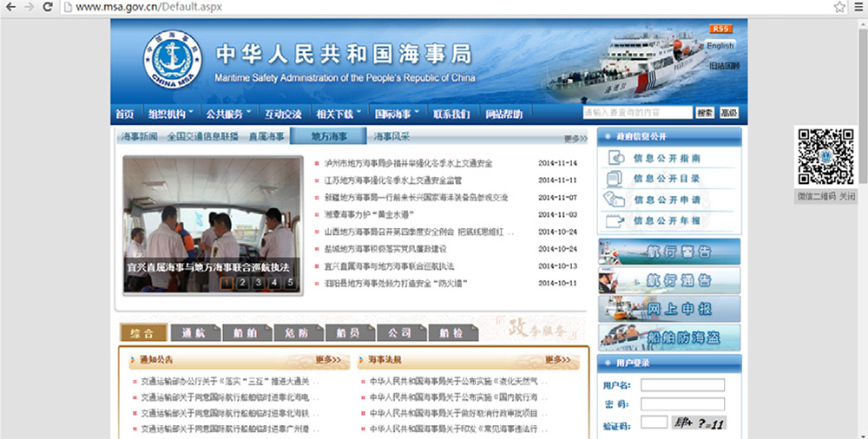Viewport: 868px width, 439px height.
Task: Click the 信息公开申请 icon
Action: click(615, 199)
